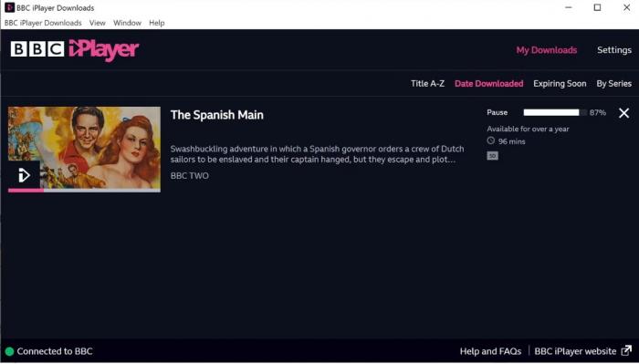
Task: Open the external link icon for BBC iPlayer website
Action: click(x=626, y=351)
